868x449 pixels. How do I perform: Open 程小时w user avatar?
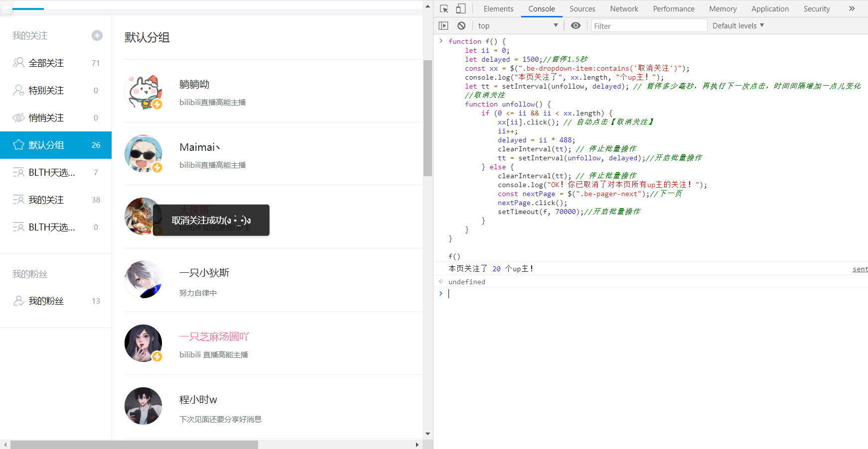pos(144,406)
